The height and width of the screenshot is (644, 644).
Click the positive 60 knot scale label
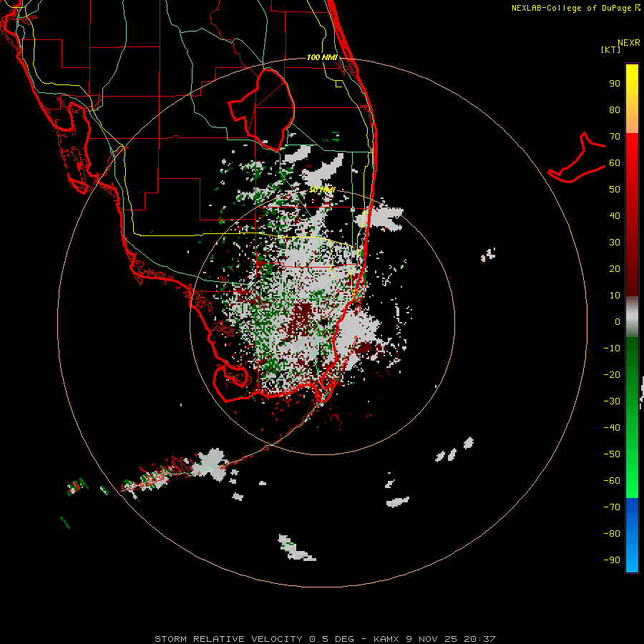click(615, 163)
